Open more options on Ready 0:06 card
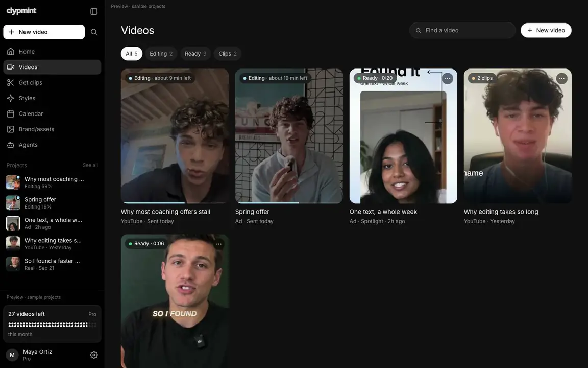 click(x=218, y=244)
